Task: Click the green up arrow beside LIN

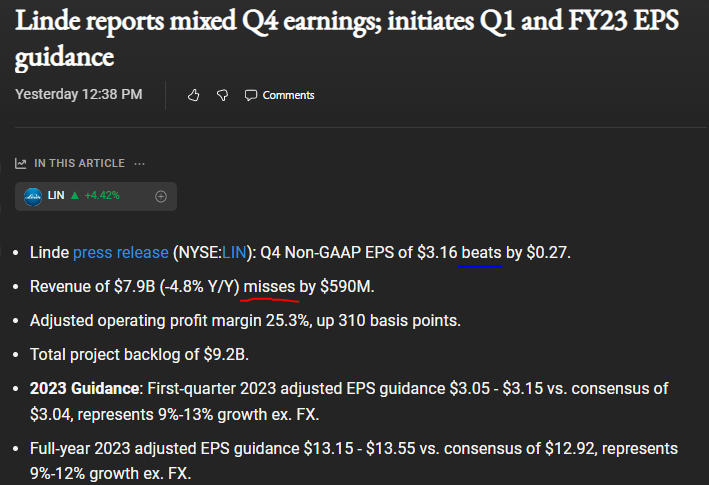Action: (74, 196)
